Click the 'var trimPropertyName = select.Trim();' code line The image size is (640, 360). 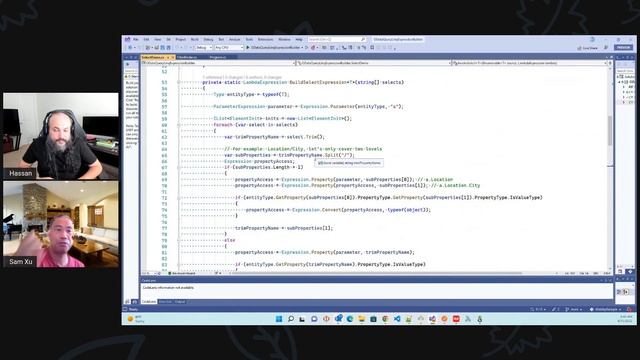click(x=274, y=137)
